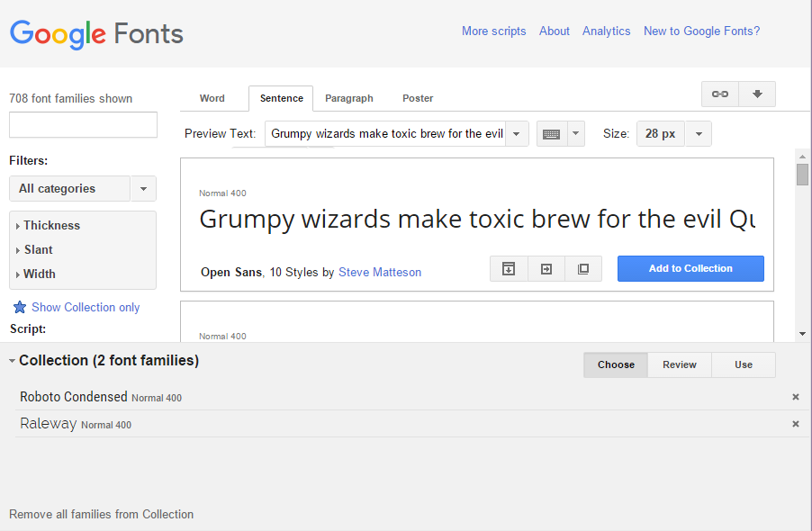Expand the Width filter
Viewport: 812px width, 531px height.
click(35, 274)
